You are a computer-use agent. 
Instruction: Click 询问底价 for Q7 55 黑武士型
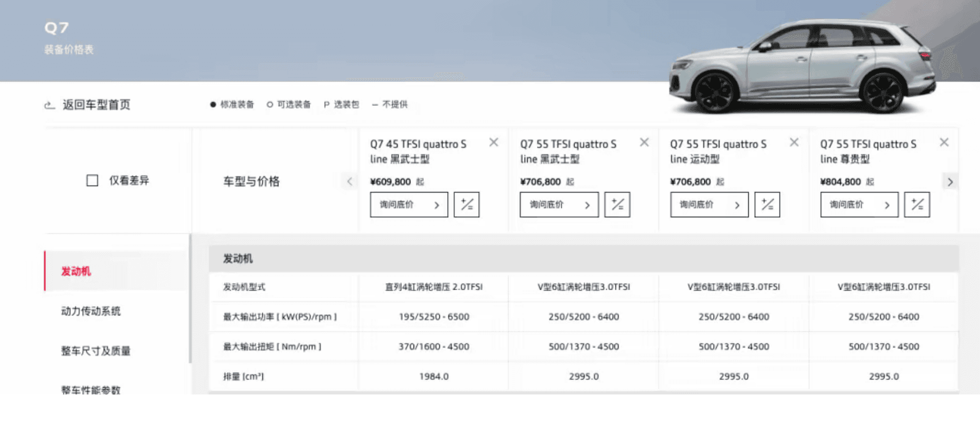point(559,204)
